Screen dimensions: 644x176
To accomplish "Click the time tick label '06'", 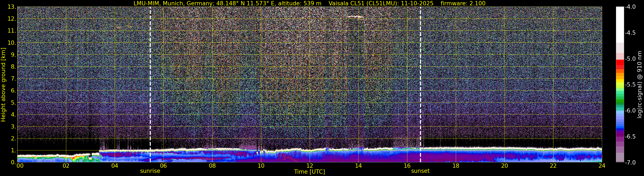I will click(163, 166).
